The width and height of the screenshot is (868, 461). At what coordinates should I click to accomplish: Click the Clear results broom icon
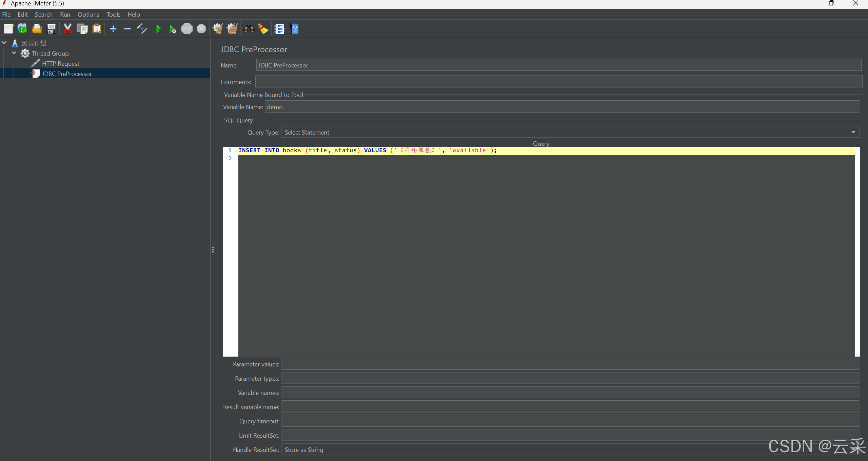click(x=218, y=29)
